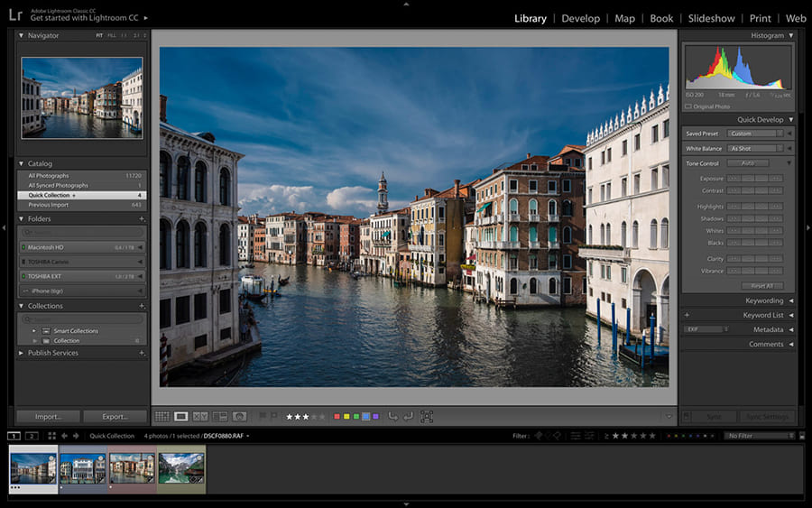This screenshot has height=508, width=812.
Task: Open the White Balance dropdown
Action: tap(755, 148)
